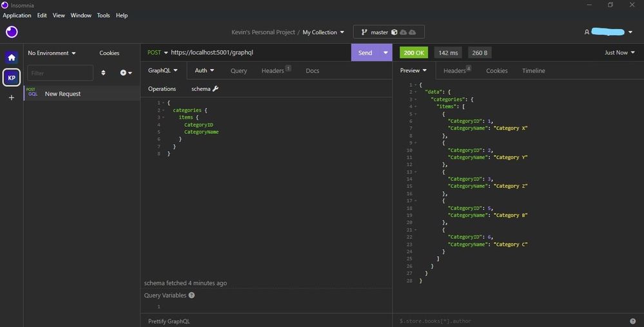The height and width of the screenshot is (327, 644).
Task: Open the Just Now history dropdown
Action: (x=620, y=53)
